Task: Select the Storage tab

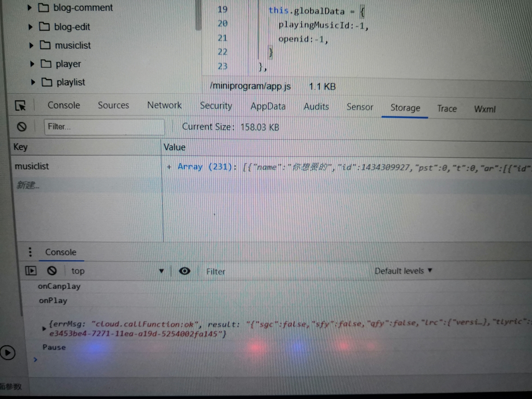Action: pyautogui.click(x=405, y=108)
